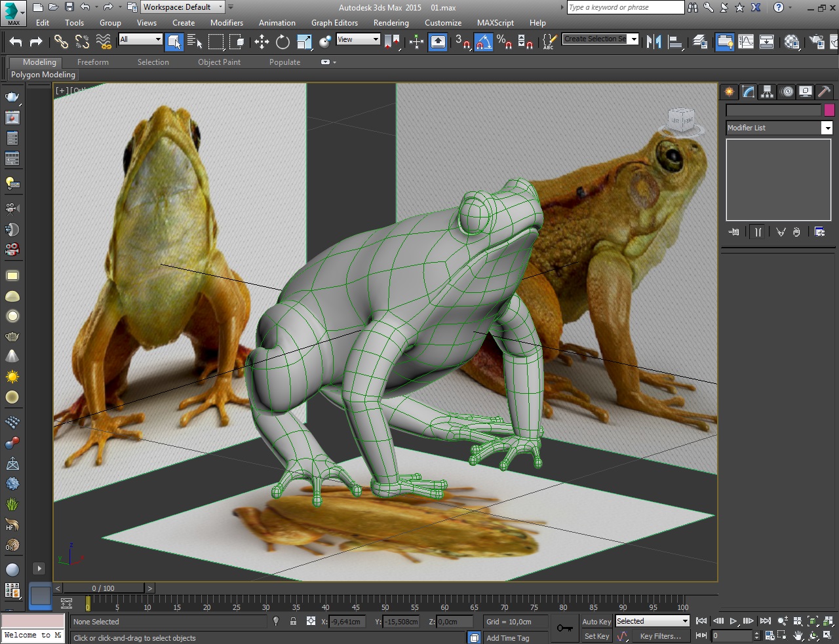The width and height of the screenshot is (839, 644).
Task: Click the Set Key button
Action: click(x=596, y=636)
